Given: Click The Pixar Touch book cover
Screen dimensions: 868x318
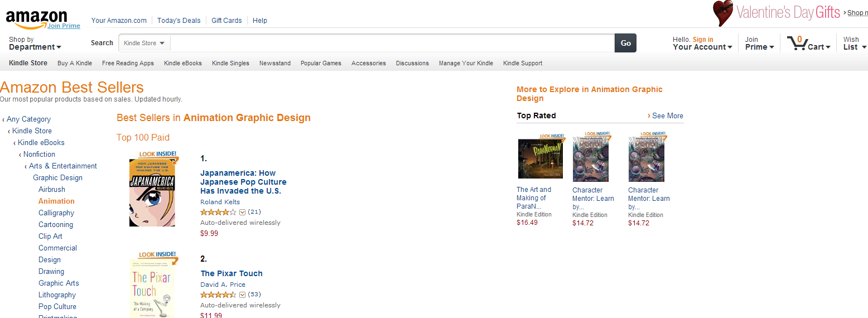Looking at the screenshot, I should click(x=153, y=288).
